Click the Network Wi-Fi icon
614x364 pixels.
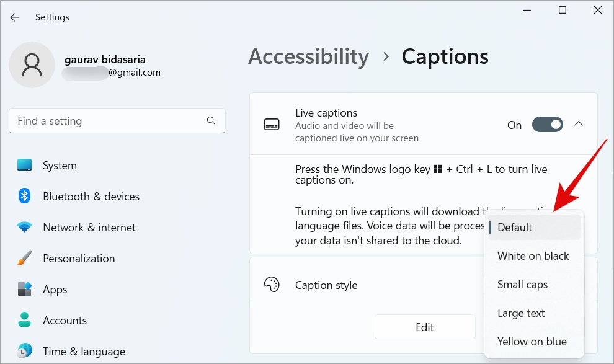24,227
